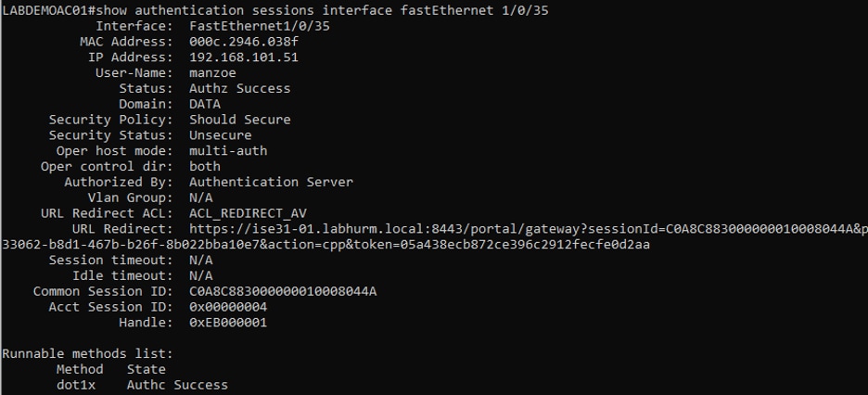
Task: Click the Acct Session ID 0x00000004
Action: pos(228,307)
